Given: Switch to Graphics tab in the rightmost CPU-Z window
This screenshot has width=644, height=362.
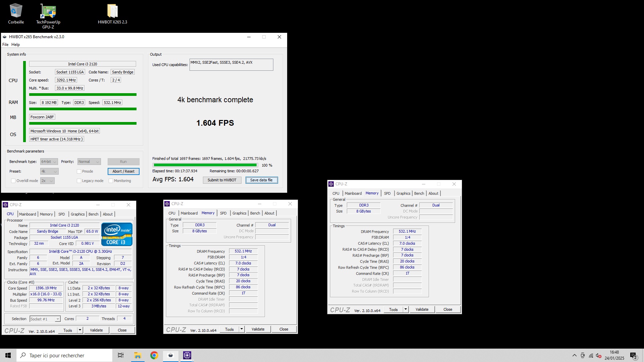Looking at the screenshot, I should [x=403, y=193].
